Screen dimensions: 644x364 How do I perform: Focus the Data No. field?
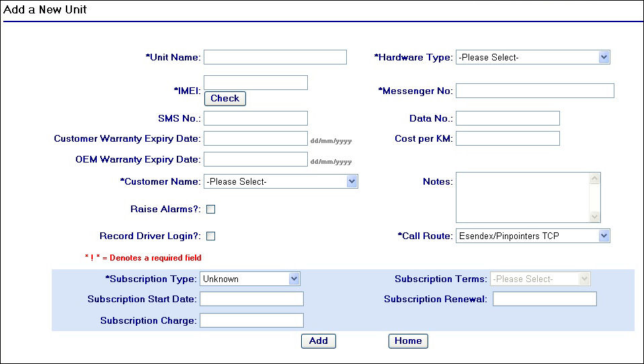pyautogui.click(x=508, y=118)
